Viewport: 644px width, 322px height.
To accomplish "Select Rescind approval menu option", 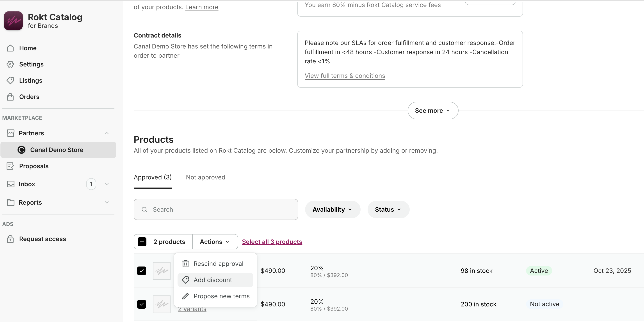I will coord(218,264).
